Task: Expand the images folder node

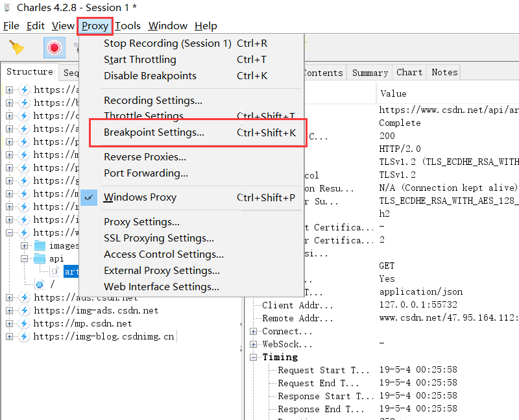Action: [x=25, y=246]
